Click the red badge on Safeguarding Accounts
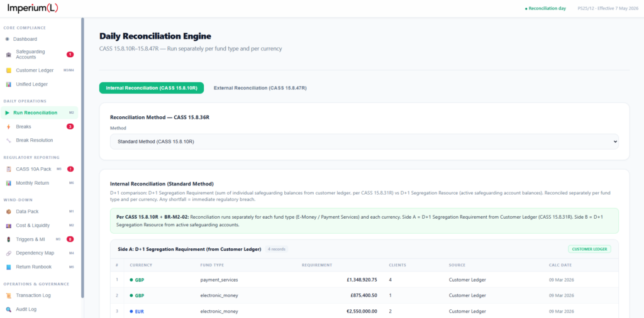Image resolution: width=644 pixels, height=318 pixels. click(70, 55)
